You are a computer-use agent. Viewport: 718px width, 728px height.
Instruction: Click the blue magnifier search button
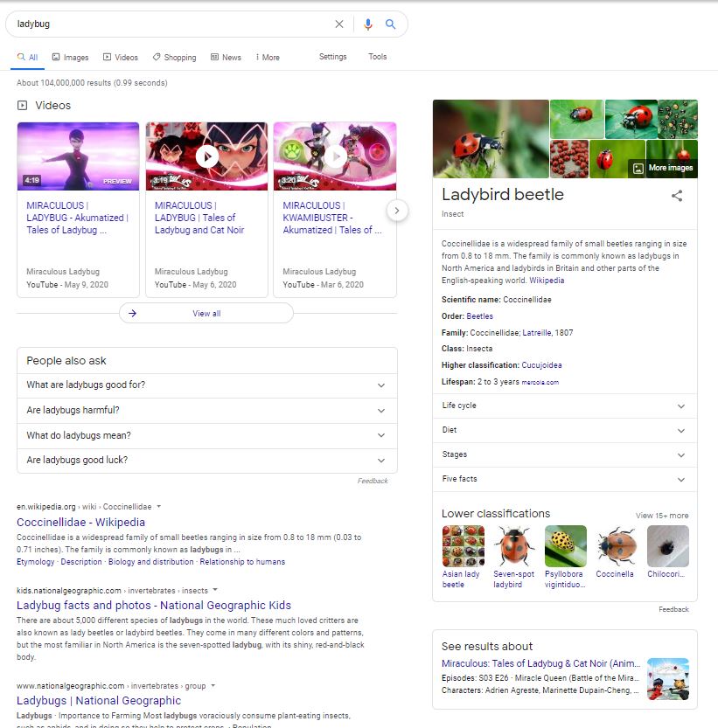point(390,24)
